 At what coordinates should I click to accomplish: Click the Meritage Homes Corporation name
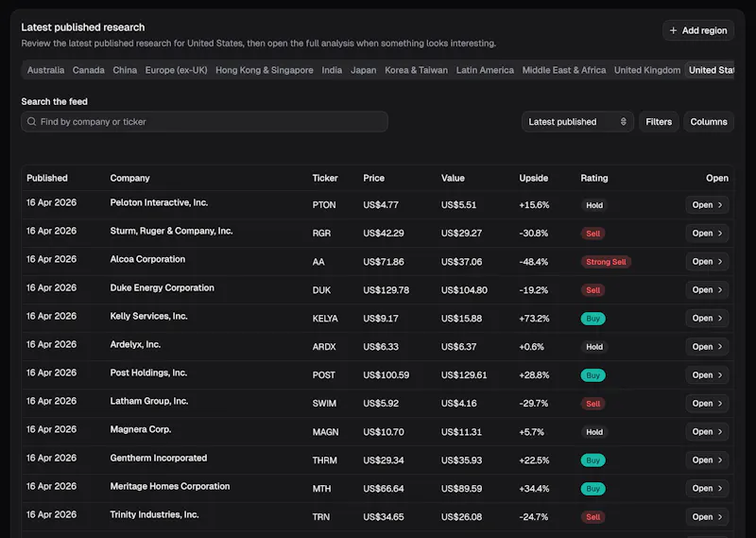[170, 486]
